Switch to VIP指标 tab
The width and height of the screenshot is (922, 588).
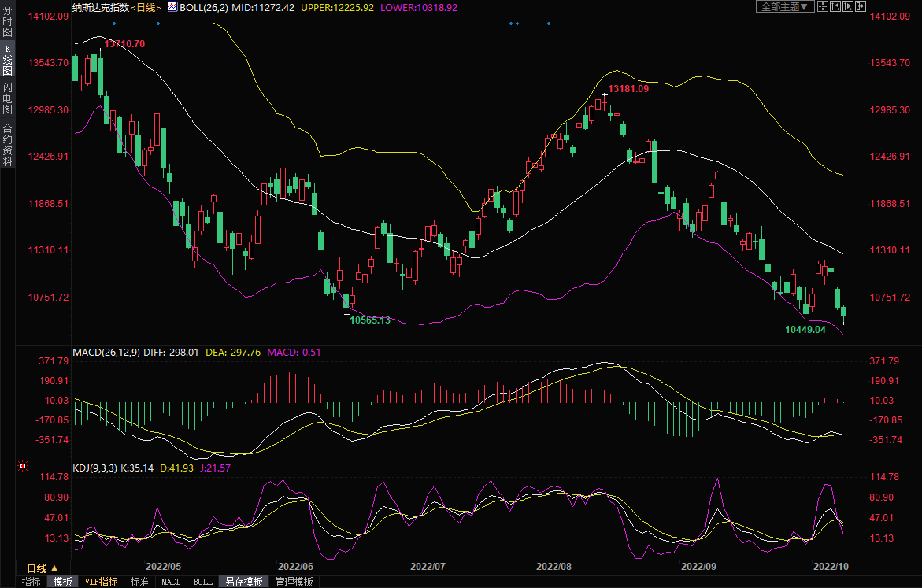pyautogui.click(x=101, y=582)
